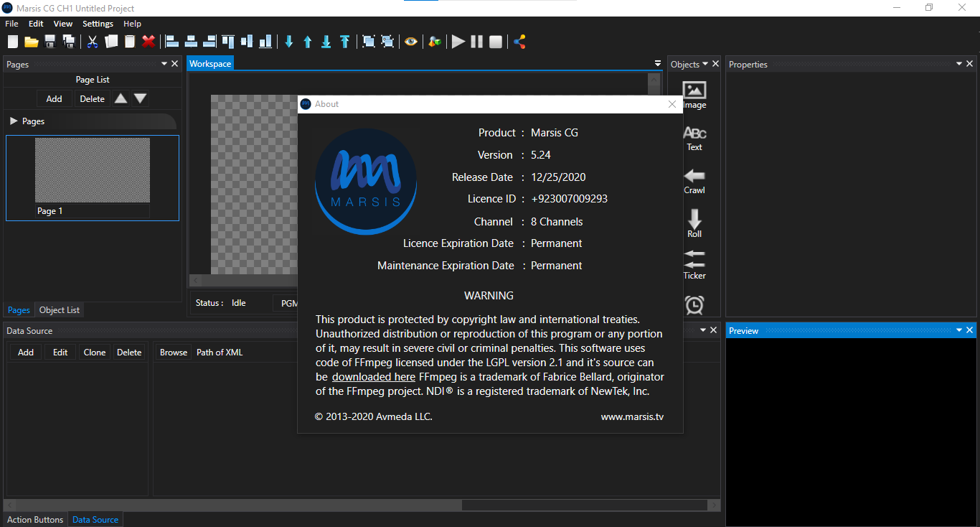Switch to the Object List tab
Image resolution: width=980 pixels, height=527 pixels.
[x=60, y=310]
